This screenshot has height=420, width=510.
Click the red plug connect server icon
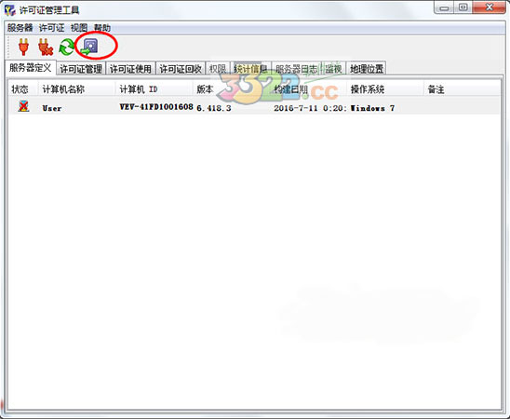23,47
